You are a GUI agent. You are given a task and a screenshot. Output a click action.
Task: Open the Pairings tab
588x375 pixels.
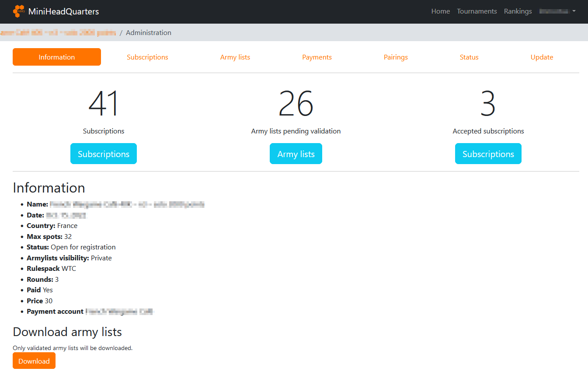396,57
